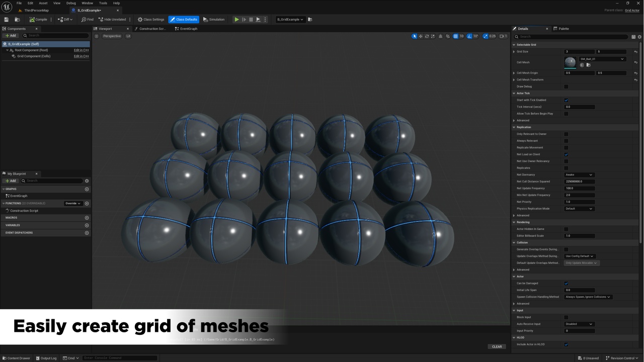Click the Cell Mesh SM_Ball_01 thumbnail
Viewport: 644px width, 362px height.
pyautogui.click(x=570, y=62)
